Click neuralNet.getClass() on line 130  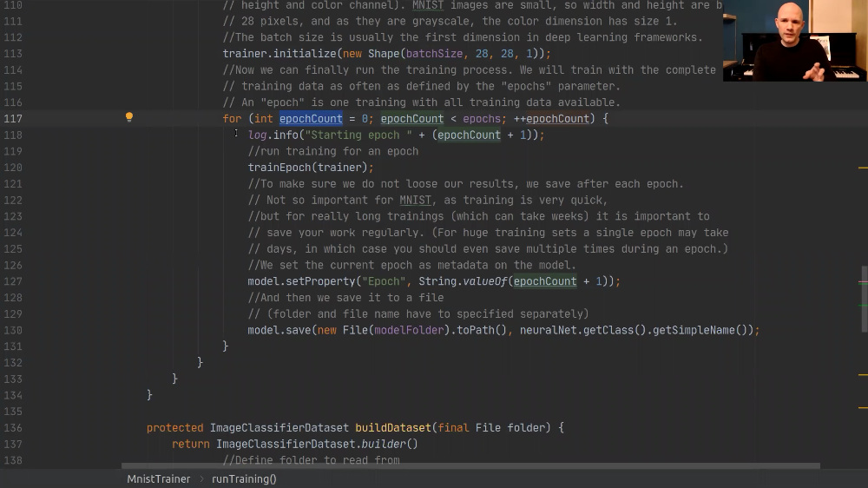(x=583, y=330)
